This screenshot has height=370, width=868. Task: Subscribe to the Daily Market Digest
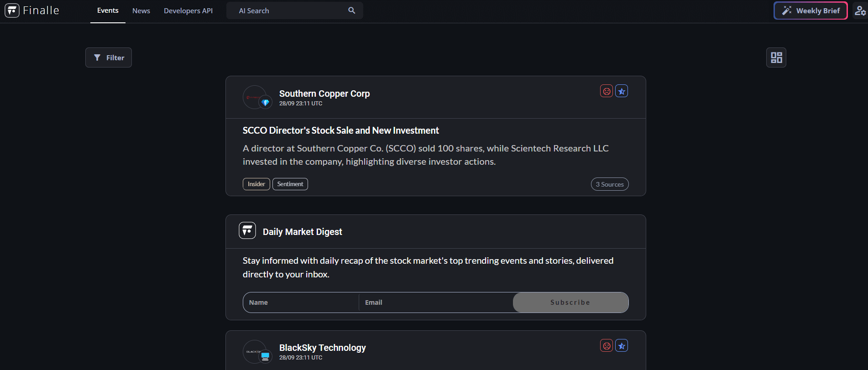pyautogui.click(x=570, y=302)
